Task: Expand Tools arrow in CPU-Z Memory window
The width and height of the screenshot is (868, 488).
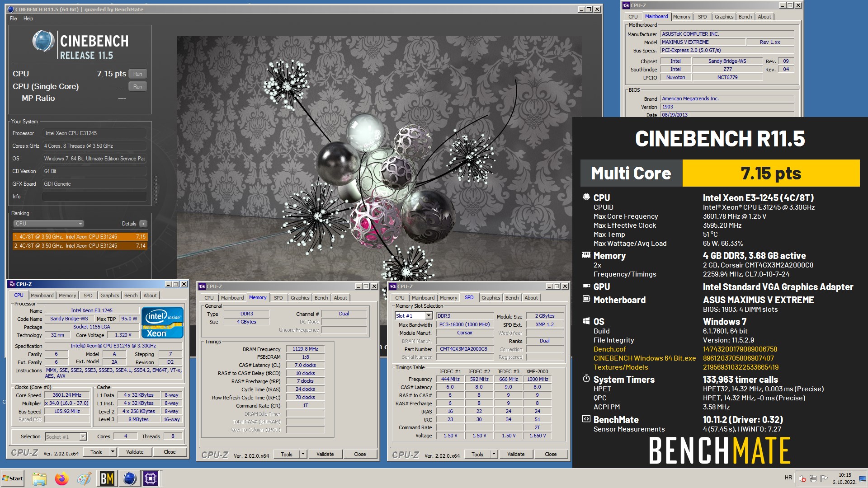Action: pyautogui.click(x=303, y=455)
